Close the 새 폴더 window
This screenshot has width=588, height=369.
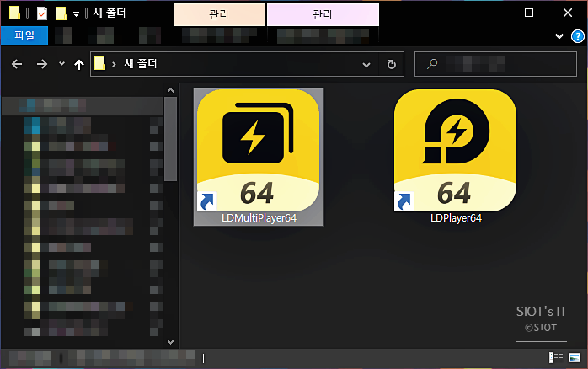tap(568, 13)
